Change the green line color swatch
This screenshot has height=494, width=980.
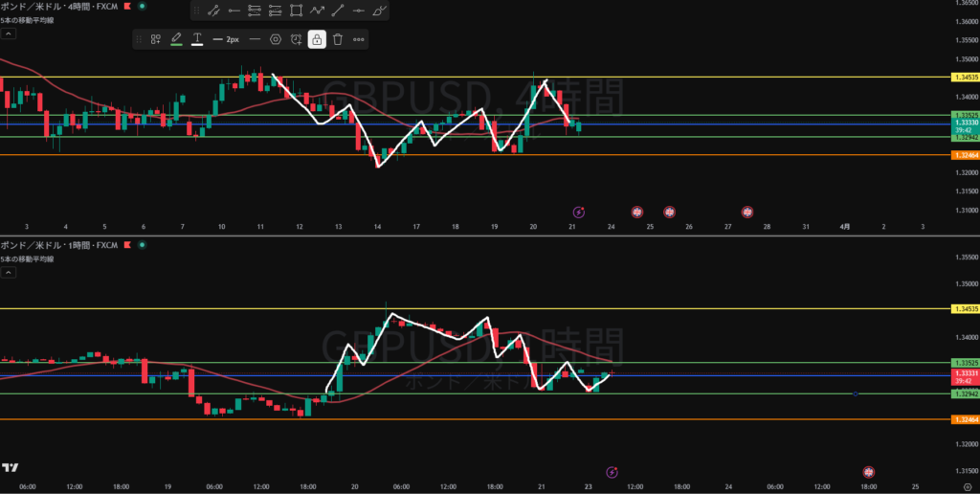tap(176, 39)
